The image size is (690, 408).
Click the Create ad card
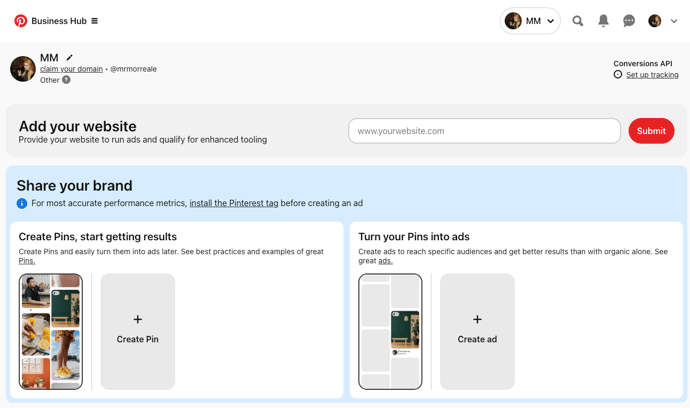click(x=477, y=331)
